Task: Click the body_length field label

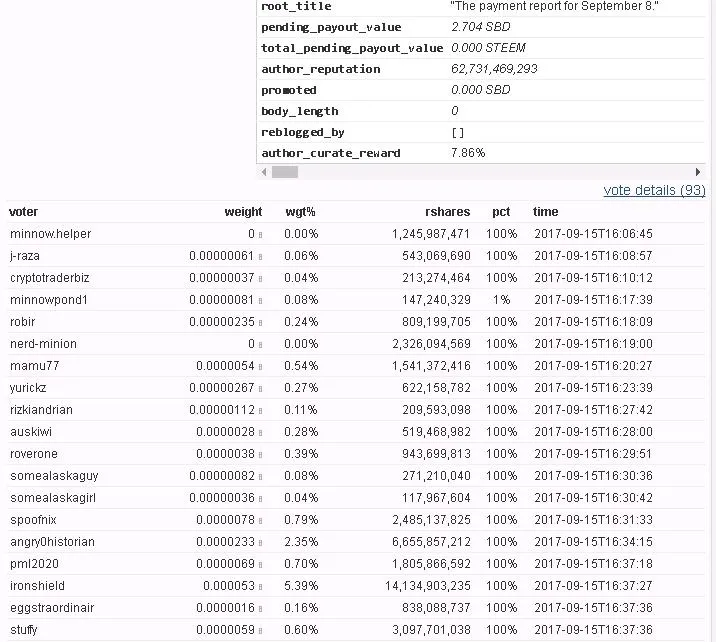Action: [x=300, y=111]
